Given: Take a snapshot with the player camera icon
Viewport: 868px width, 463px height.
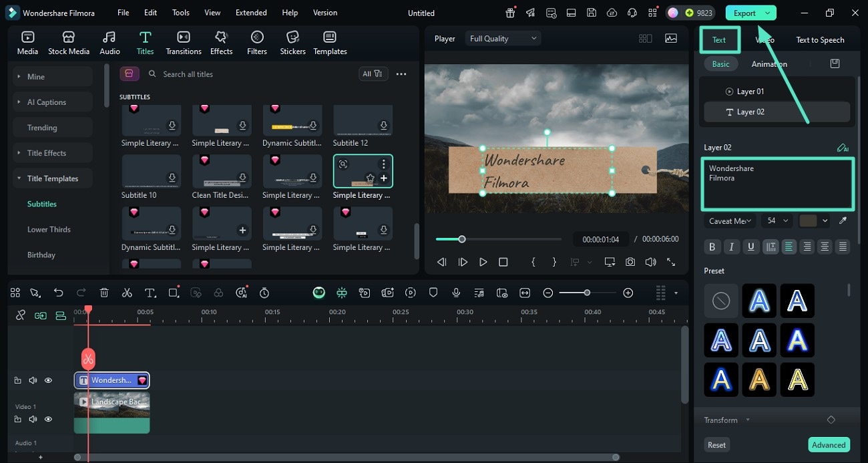Looking at the screenshot, I should (x=630, y=262).
